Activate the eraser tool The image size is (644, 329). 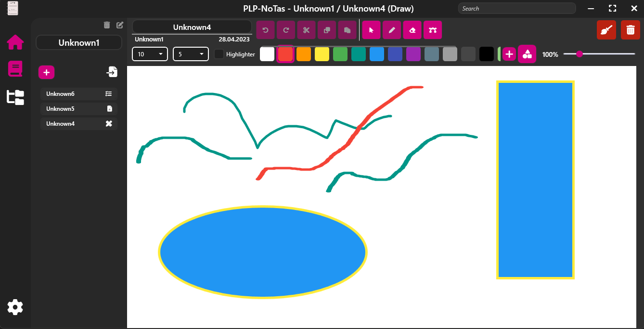coord(412,30)
